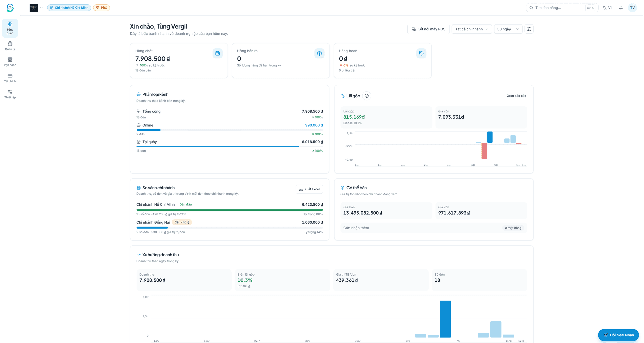Click the Hàng chốt 7.908.500 value
The height and width of the screenshot is (343, 644).
[153, 59]
